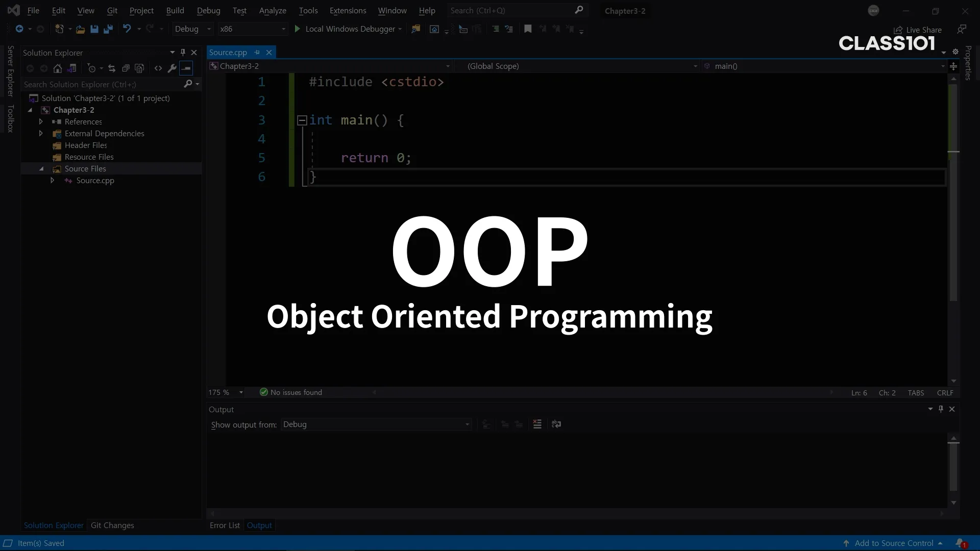
Task: Click Add to Source Control
Action: pos(893,543)
